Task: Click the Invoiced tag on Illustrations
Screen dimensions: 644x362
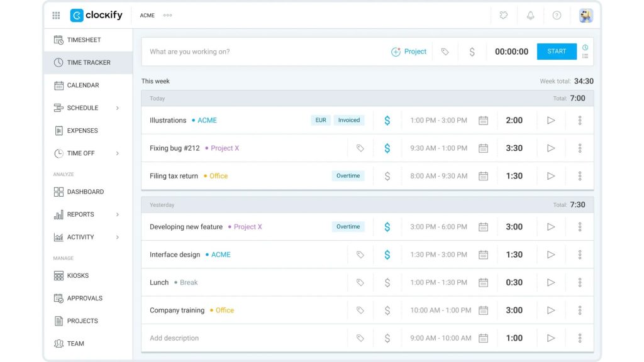Action: [348, 120]
